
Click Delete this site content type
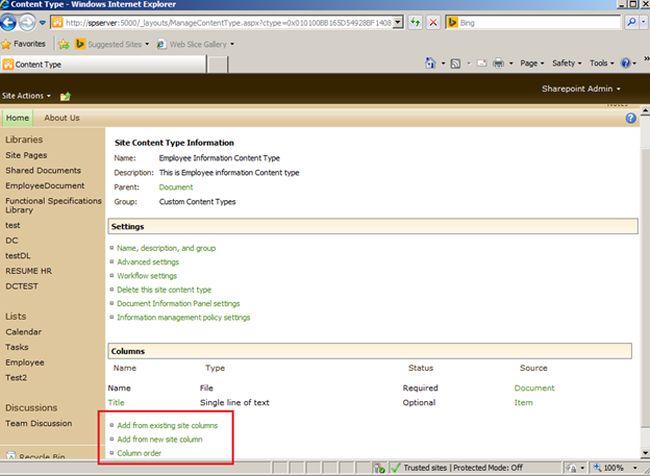coord(164,290)
